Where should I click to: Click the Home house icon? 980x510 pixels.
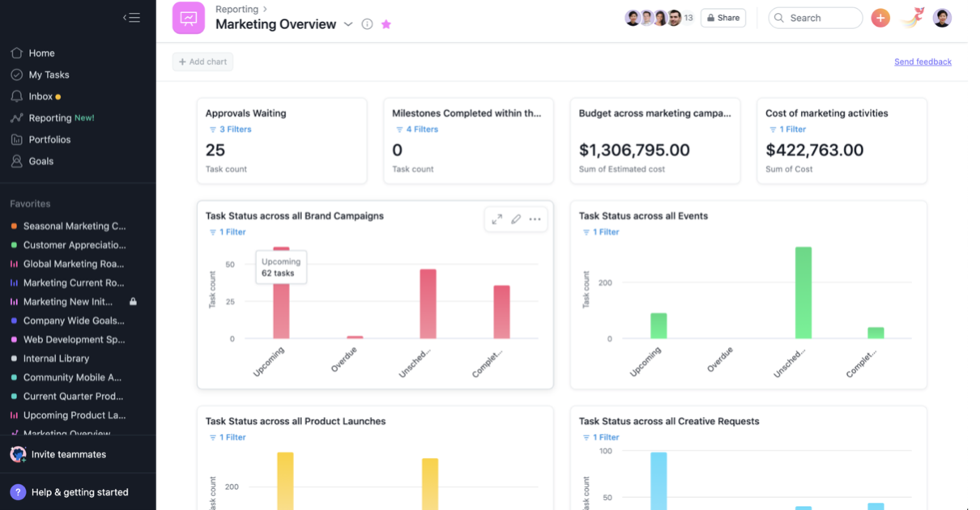tap(16, 53)
